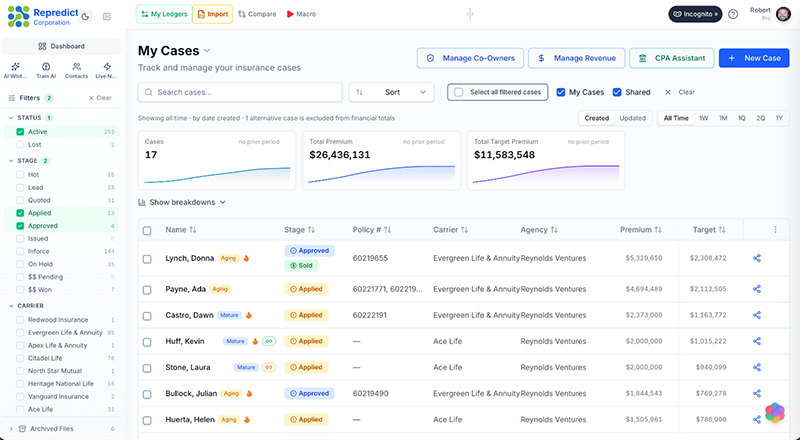Check Evergreen Life & Annuity carrier filter
Viewport: 800px width, 440px height.
point(20,333)
